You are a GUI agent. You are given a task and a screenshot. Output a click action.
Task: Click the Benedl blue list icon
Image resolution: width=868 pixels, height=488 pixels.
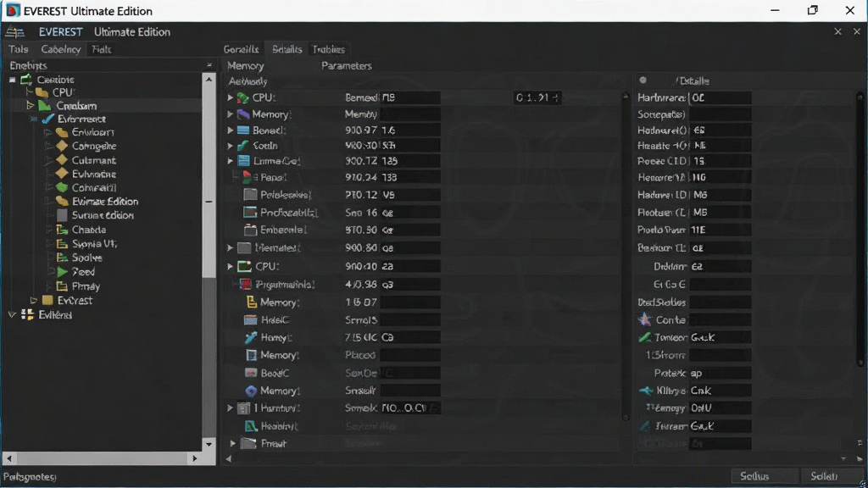point(243,130)
